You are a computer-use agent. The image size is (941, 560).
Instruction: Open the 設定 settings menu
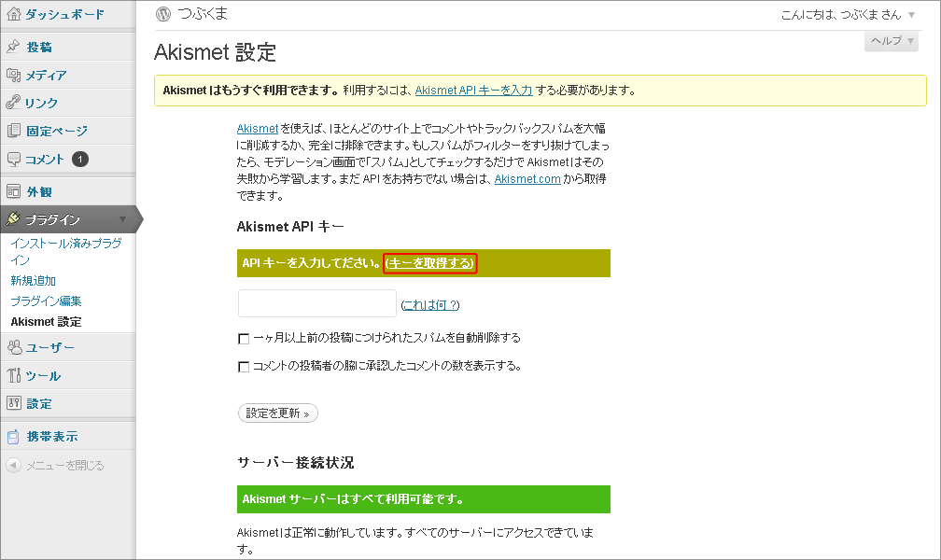click(39, 403)
